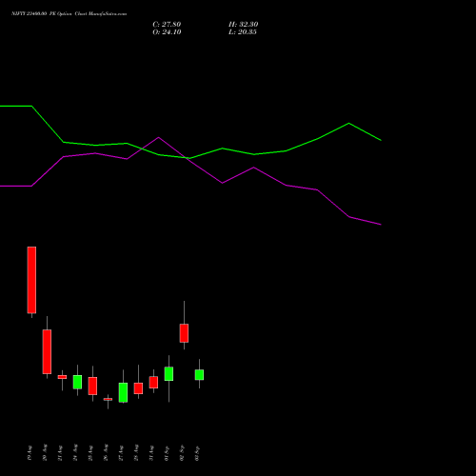
Task: Click the green candlestick for 03 Sep
Action: [199, 375]
